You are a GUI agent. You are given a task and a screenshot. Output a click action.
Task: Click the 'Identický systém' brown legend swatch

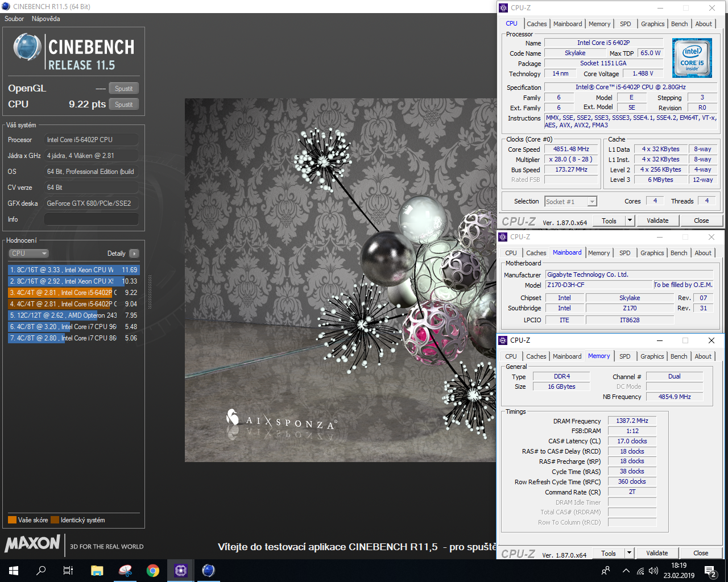point(55,520)
